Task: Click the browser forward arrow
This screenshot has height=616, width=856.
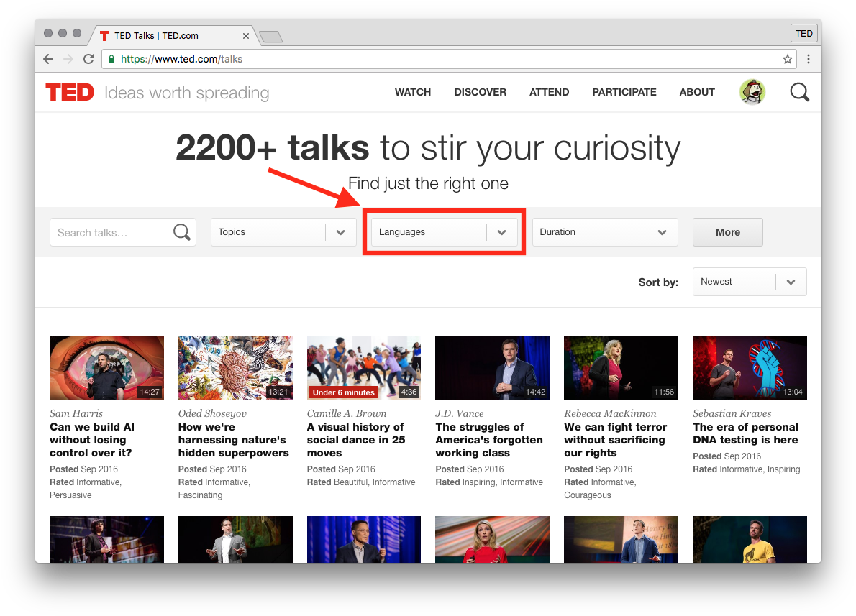Action: (68, 59)
